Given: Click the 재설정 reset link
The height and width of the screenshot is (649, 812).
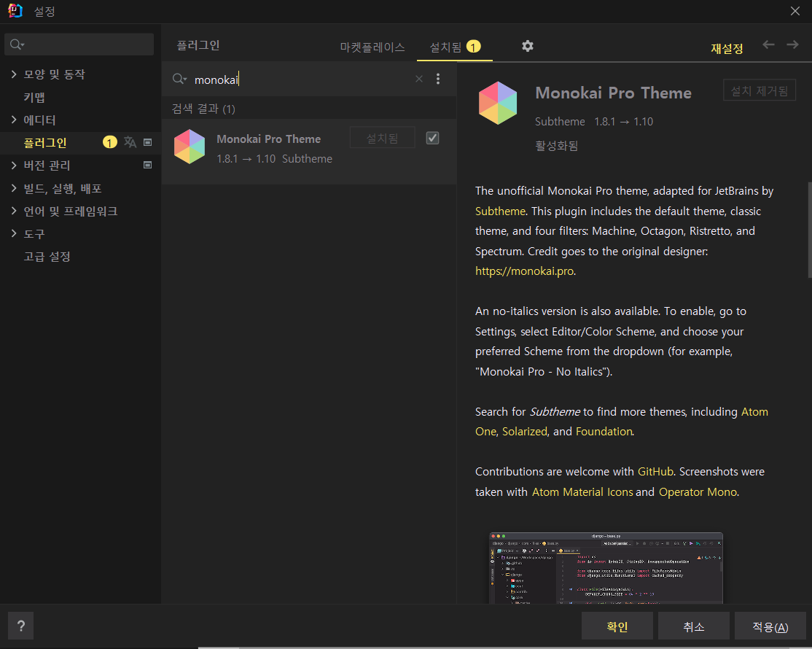Looking at the screenshot, I should [x=727, y=49].
